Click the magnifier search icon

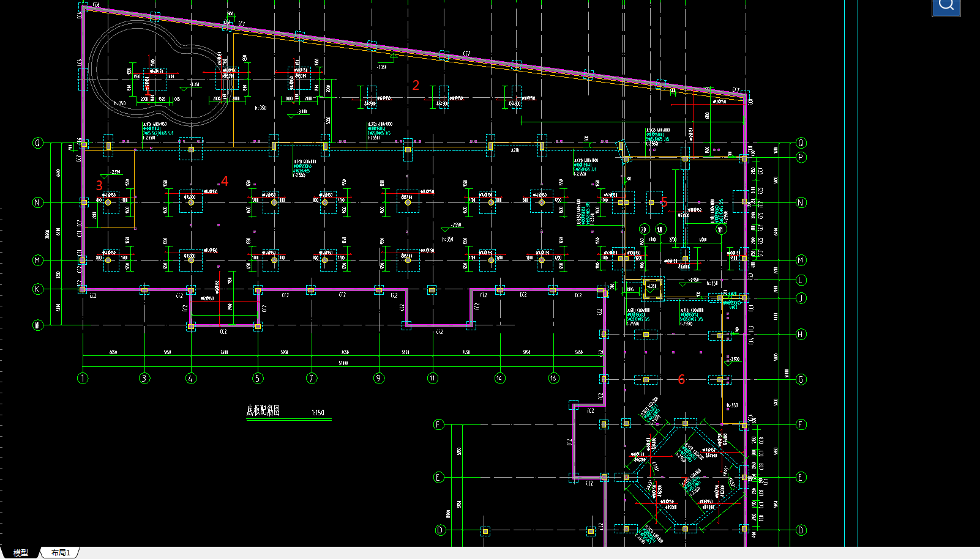point(946,6)
